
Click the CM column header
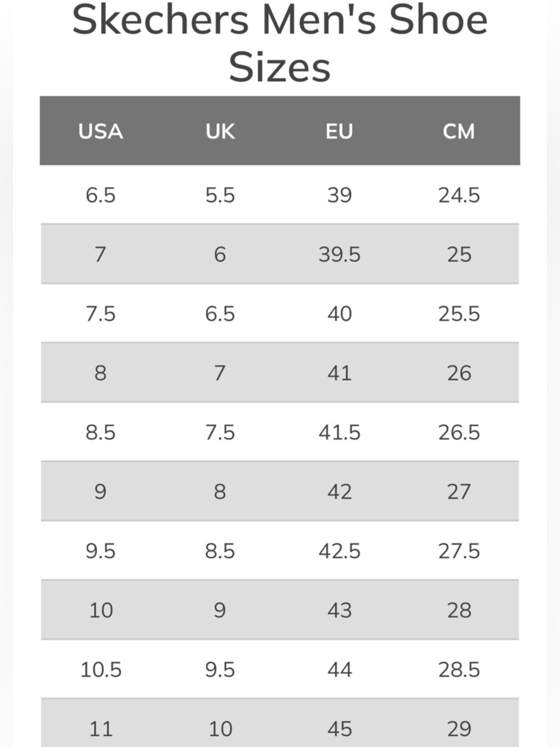pos(459,131)
